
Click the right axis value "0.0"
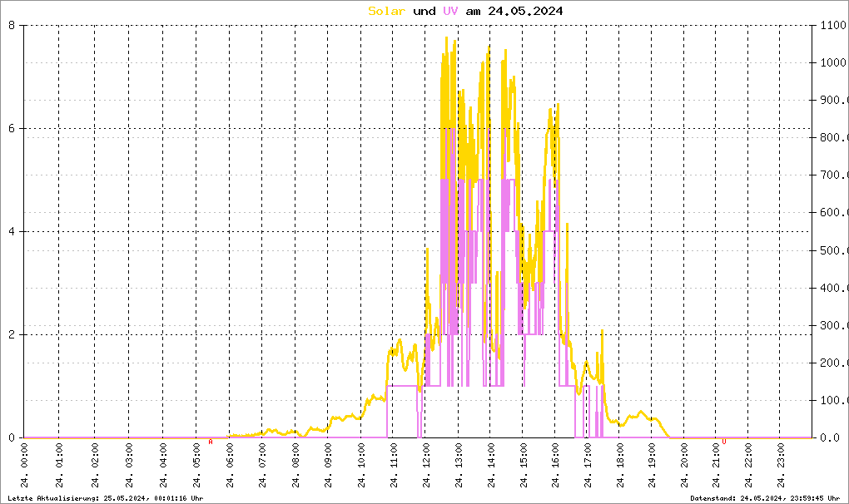click(x=830, y=437)
